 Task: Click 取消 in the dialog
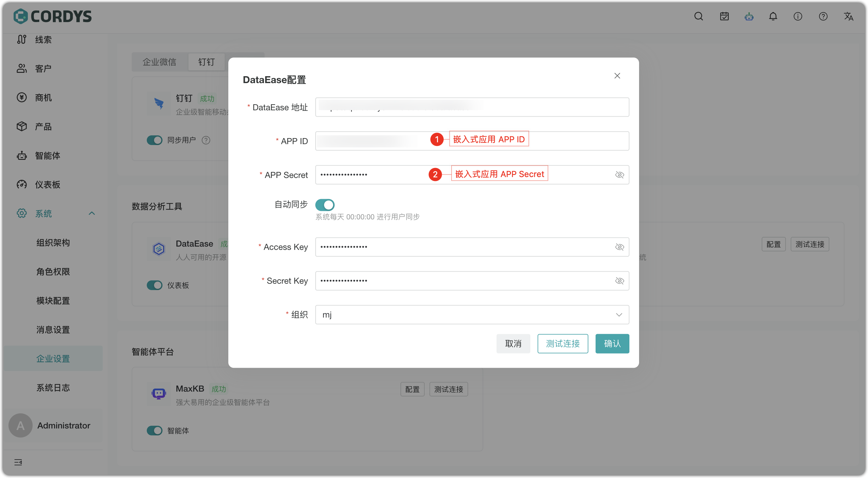coord(513,344)
